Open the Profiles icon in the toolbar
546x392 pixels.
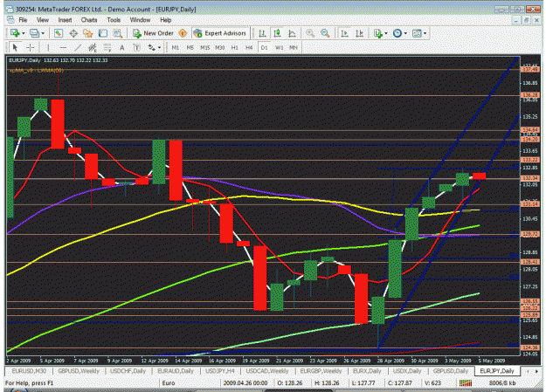34,33
